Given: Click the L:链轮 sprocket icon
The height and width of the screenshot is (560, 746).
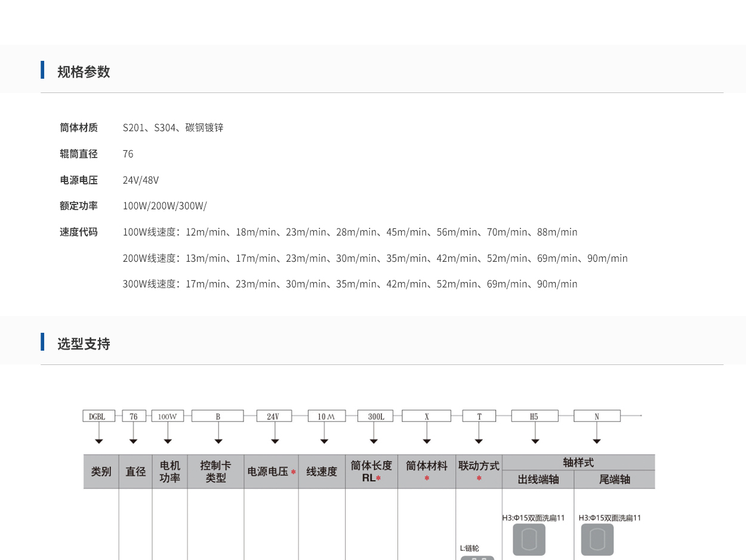Looking at the screenshot, I should tap(477, 558).
